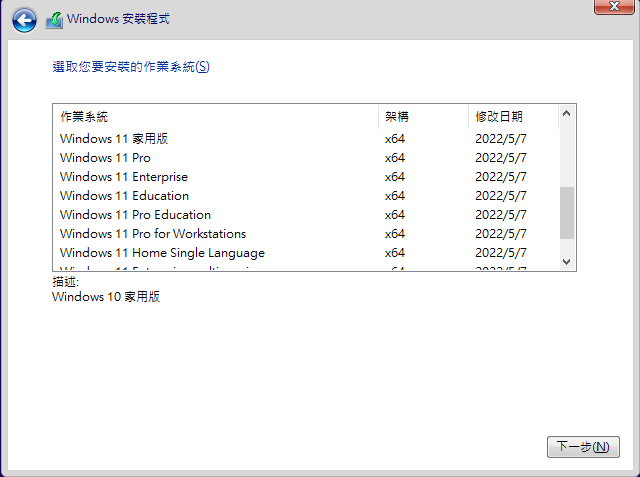Click x64 cell in Windows 11 Education row
The height and width of the screenshot is (477, 640).
(x=395, y=196)
